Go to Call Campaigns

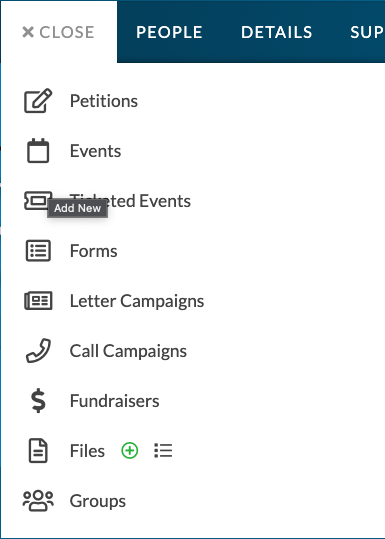click(128, 351)
